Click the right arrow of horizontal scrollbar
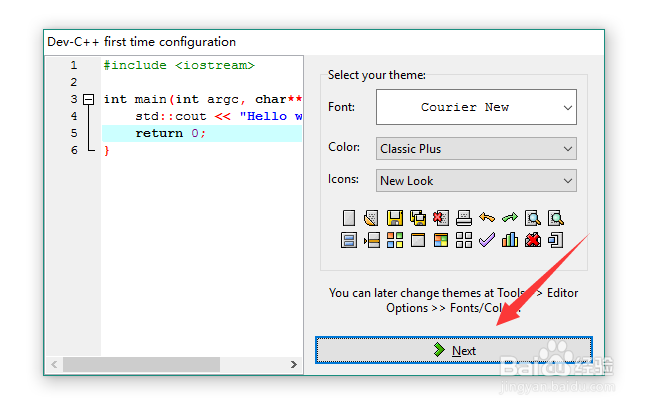Screen dimensions: 651x409 [x=294, y=364]
